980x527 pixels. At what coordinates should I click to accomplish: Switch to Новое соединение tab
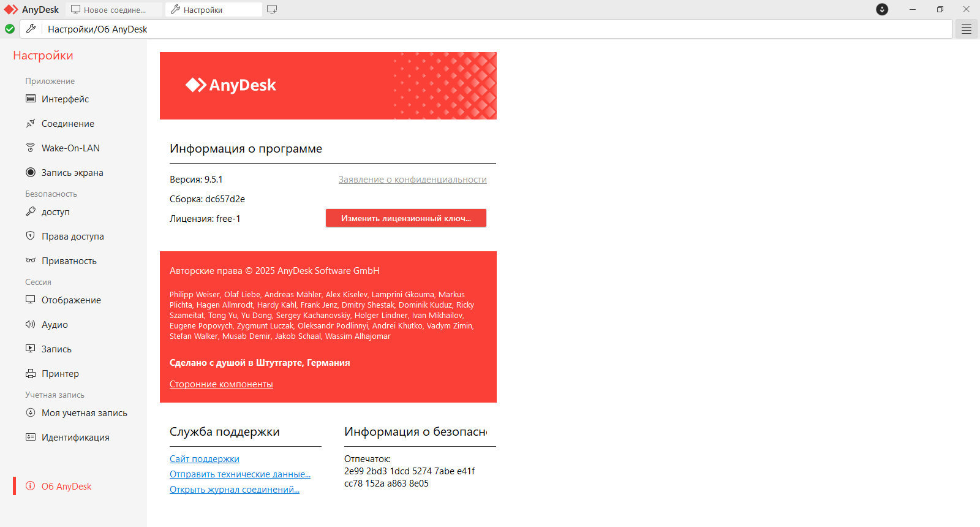point(114,10)
